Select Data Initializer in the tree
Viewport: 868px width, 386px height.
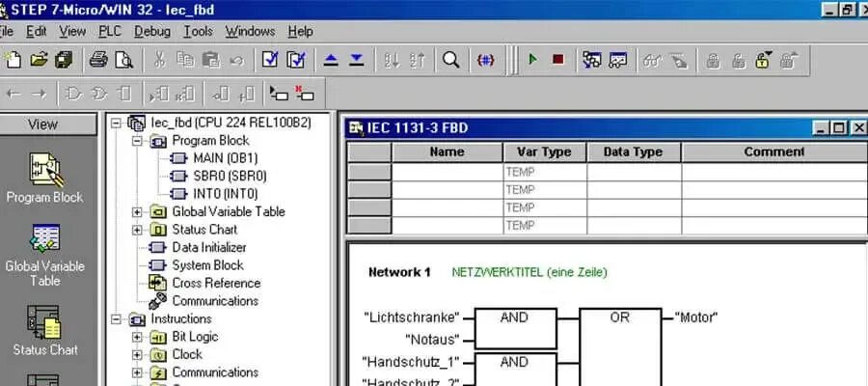click(x=209, y=248)
